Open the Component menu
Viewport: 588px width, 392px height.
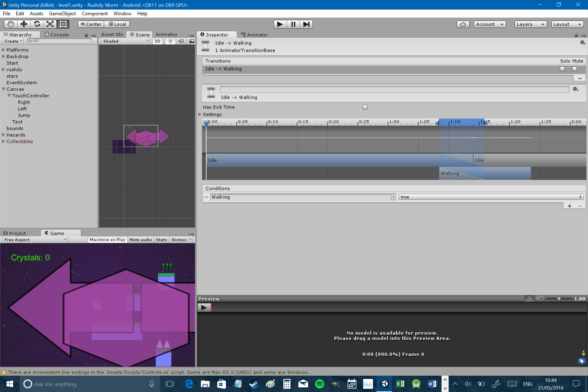coord(94,13)
